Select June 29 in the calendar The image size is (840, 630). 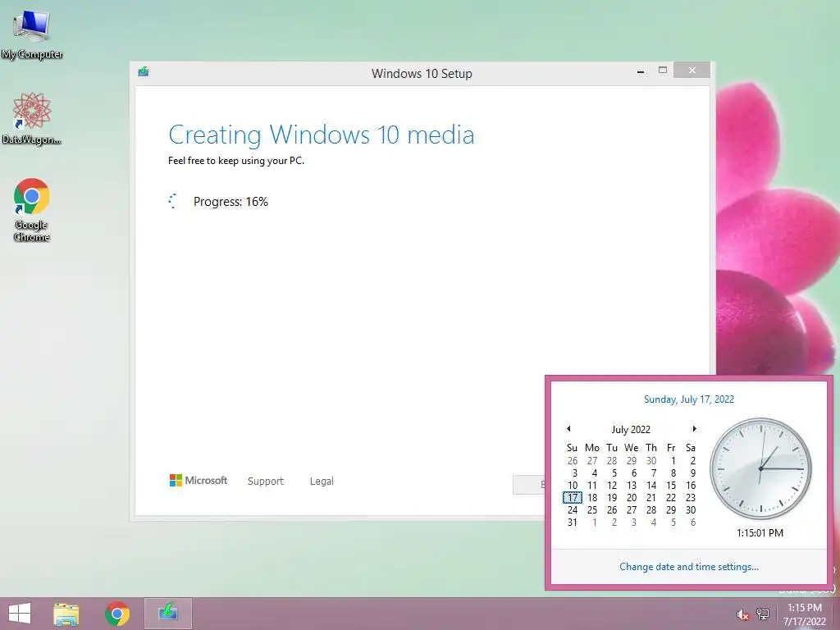[x=632, y=461]
